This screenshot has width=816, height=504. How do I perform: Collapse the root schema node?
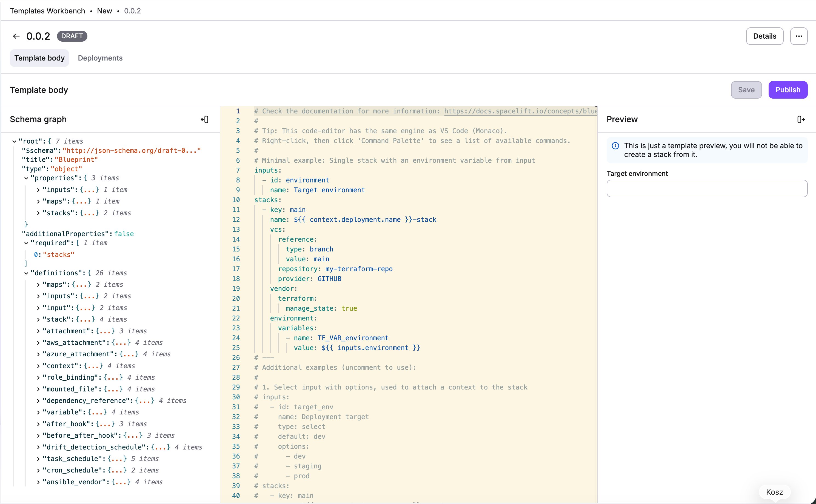pos(14,141)
